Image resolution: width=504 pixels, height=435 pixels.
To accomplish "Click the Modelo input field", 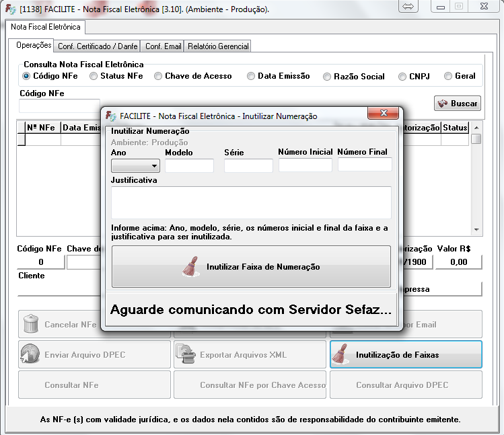I will coord(189,166).
